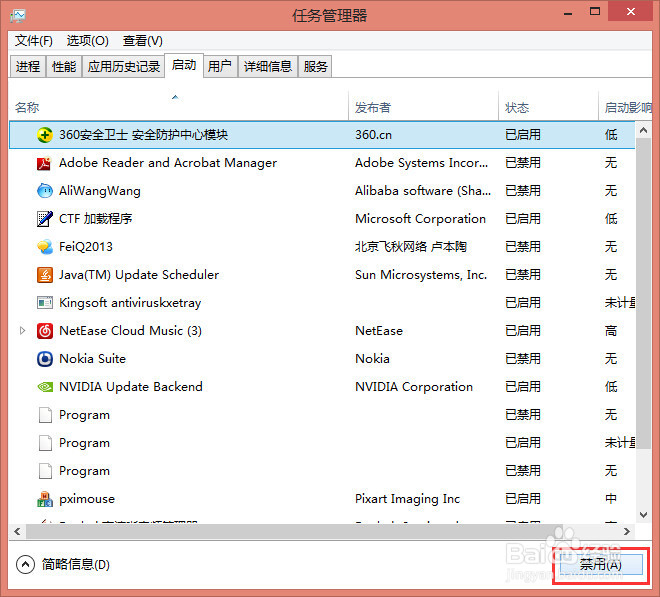Image resolution: width=660 pixels, height=597 pixels.
Task: Click the horizontal scrollbar left arrow
Action: 17,532
